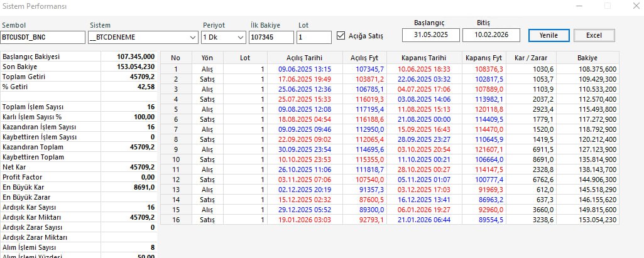
Task: Click the Kaybettiren İşlem Sayısı label
Action: pyautogui.click(x=40, y=137)
